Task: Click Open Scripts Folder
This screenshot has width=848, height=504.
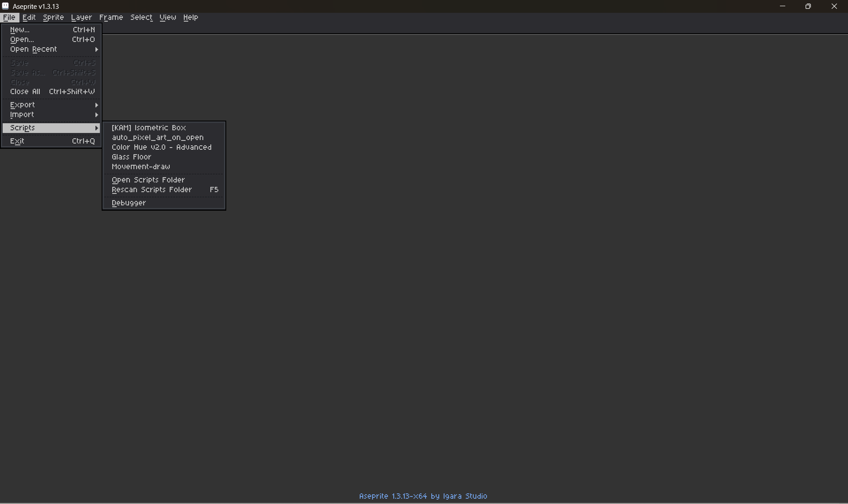Action: [164, 180]
